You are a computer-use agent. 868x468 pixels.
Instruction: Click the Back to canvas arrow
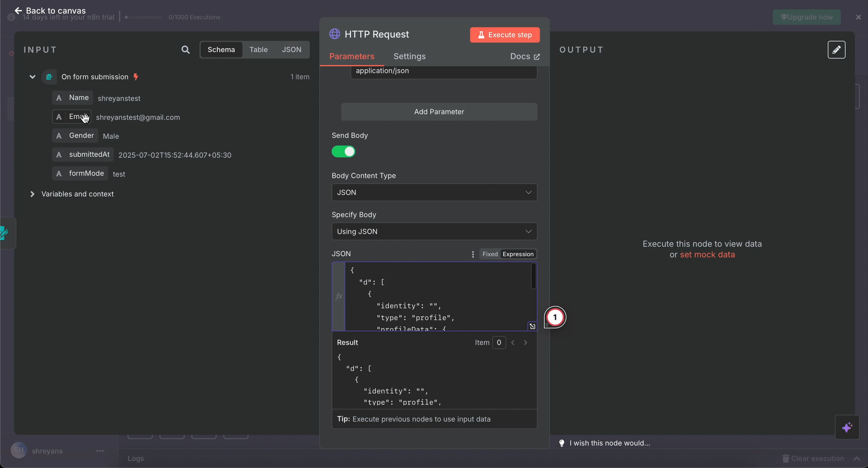tap(18, 10)
